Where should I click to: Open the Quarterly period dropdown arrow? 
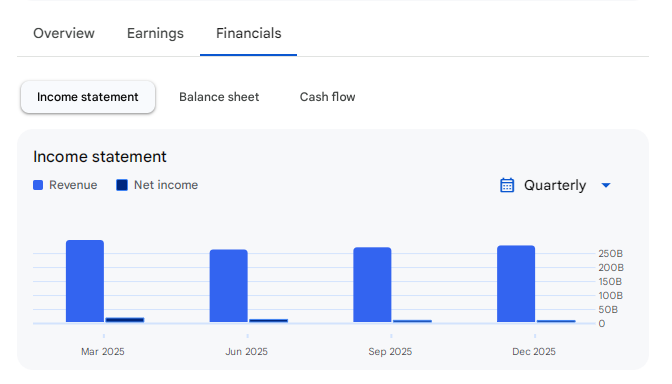coord(606,185)
